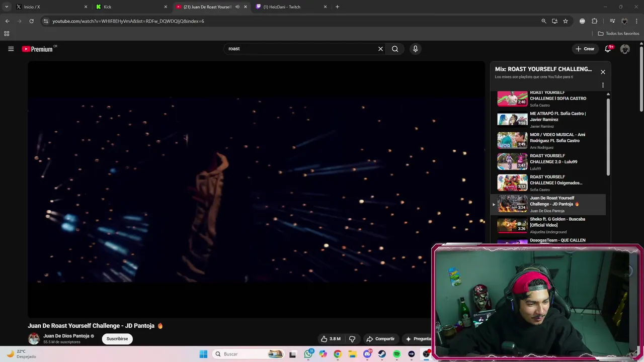
Task: Open YouTube notifications bell
Action: (x=608, y=49)
